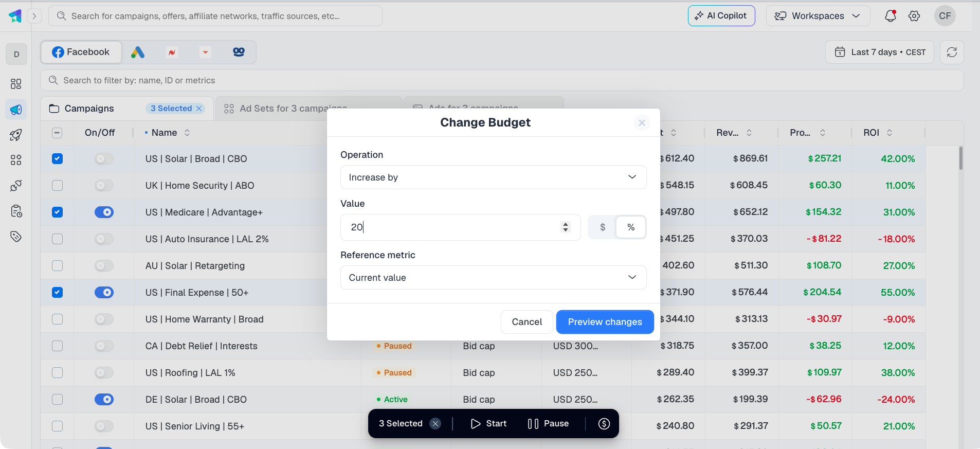Switch to Facebook traffic source tab
This screenshot has height=449, width=980.
pyautogui.click(x=81, y=52)
